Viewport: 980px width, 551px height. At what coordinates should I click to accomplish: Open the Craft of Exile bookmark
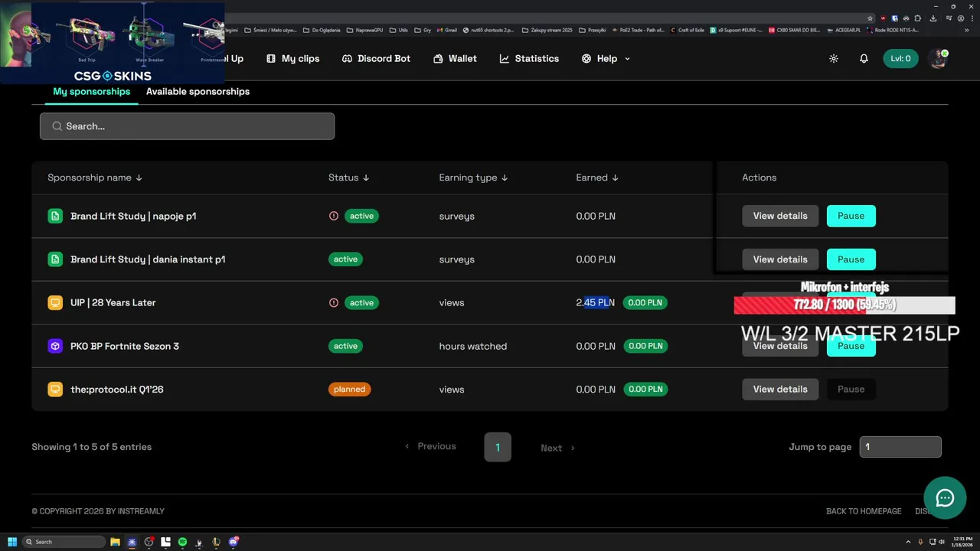coord(687,30)
